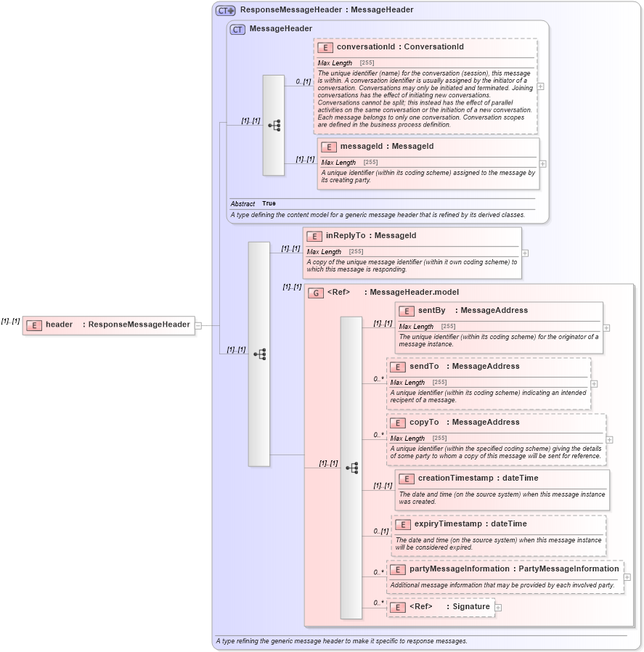
Task: Select 'ResponseMessageHeader : MessageHeader' title
Action: pos(327,9)
